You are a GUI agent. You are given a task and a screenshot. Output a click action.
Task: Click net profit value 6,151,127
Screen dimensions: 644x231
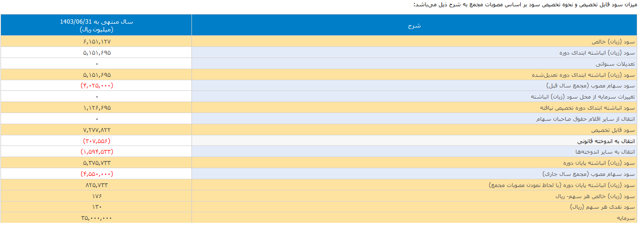96,42
